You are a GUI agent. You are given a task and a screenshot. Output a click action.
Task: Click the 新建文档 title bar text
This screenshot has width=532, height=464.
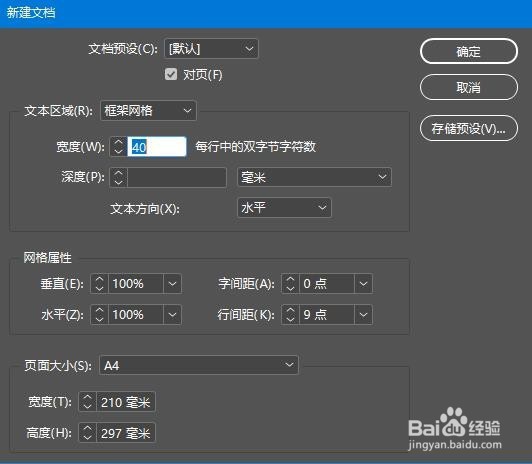tap(31, 13)
